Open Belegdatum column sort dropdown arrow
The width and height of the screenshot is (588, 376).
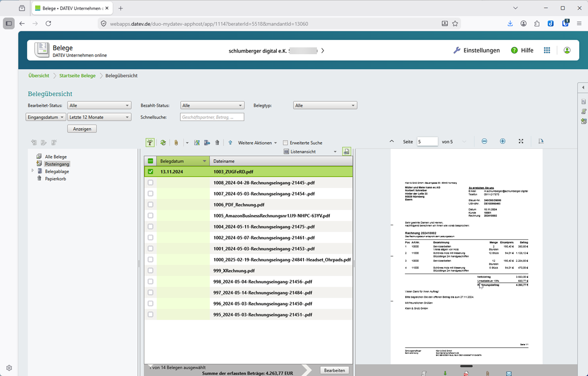(x=205, y=161)
